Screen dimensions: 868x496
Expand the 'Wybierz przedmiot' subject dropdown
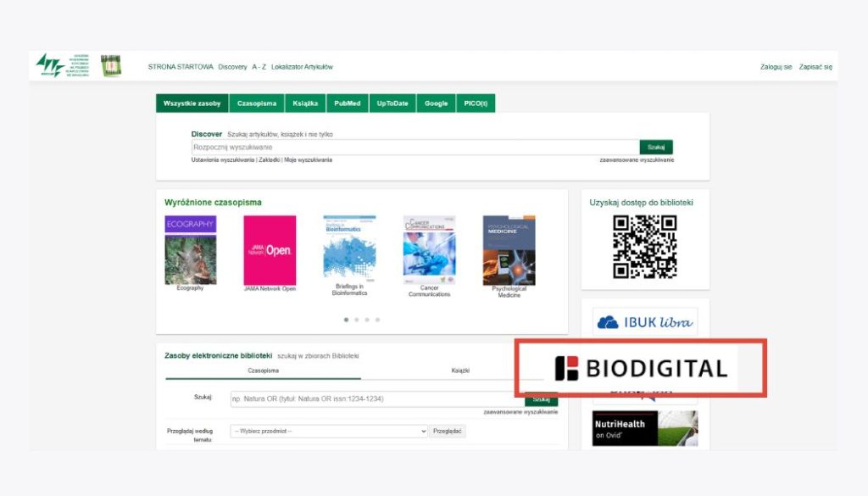pyautogui.click(x=329, y=432)
